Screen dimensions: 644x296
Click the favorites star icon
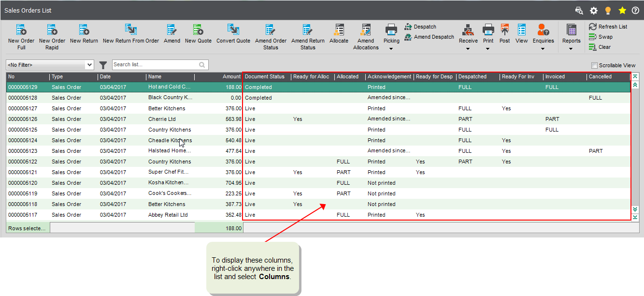(x=622, y=10)
